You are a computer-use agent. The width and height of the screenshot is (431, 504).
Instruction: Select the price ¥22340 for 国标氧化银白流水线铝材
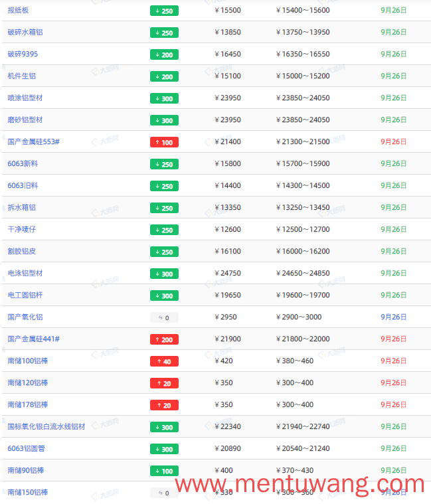(x=228, y=426)
